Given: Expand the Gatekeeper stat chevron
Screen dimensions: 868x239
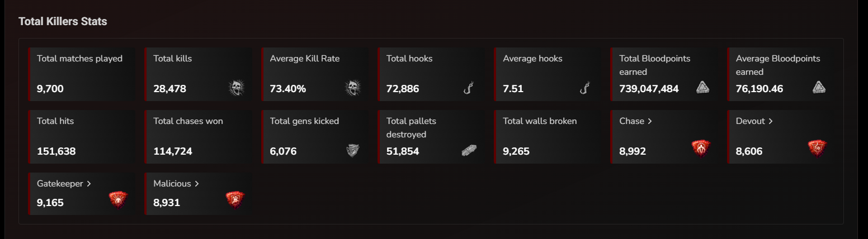Looking at the screenshot, I should click(x=89, y=184).
